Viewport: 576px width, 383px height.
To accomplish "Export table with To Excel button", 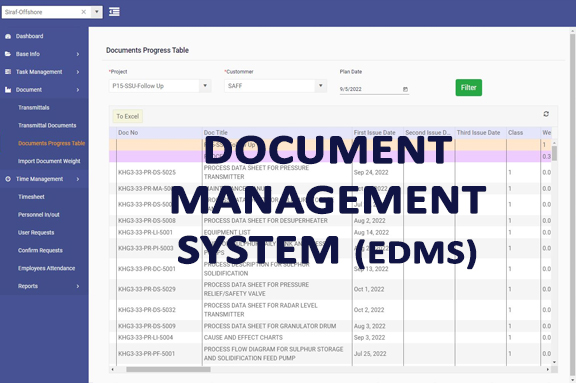I will click(x=127, y=116).
